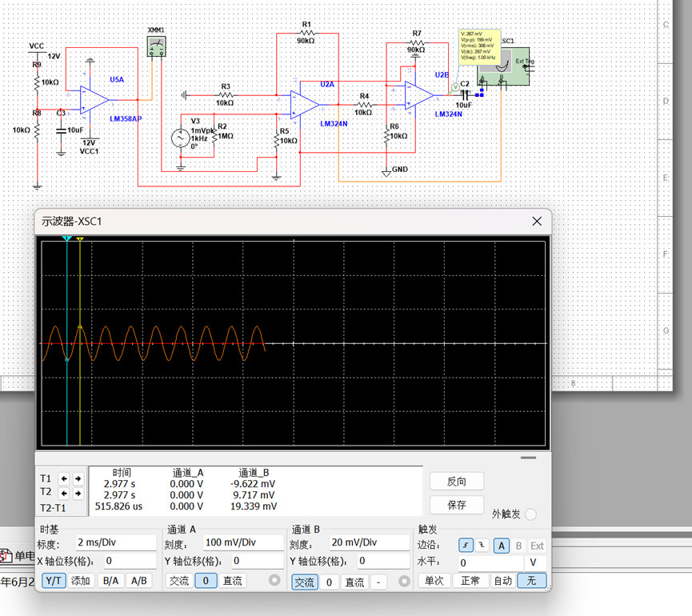Image resolution: width=692 pixels, height=616 pixels.
Task: Switch to A/B display mode
Action: (139, 581)
